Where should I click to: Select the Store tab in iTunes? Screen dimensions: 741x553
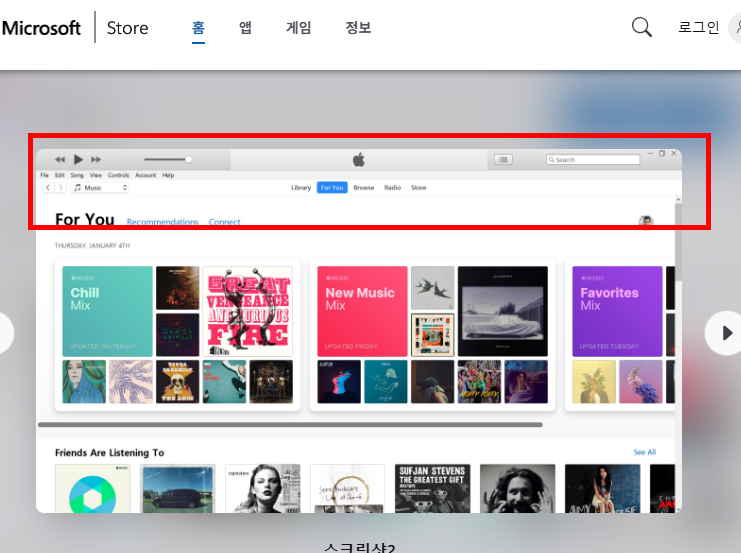419,188
